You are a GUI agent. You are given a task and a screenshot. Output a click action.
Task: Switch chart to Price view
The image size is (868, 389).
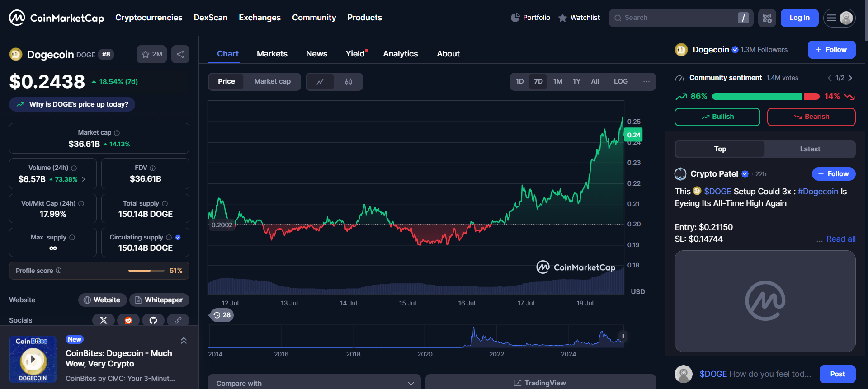click(226, 82)
